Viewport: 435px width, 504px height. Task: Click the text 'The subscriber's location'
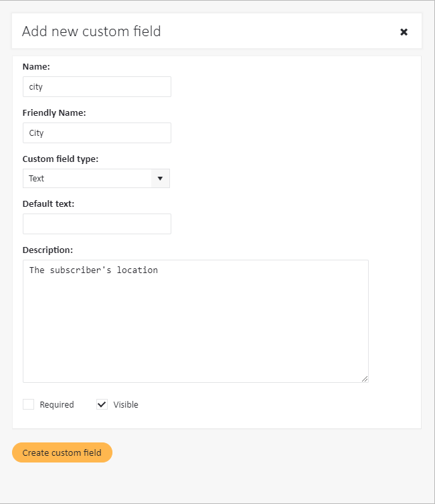[94, 270]
